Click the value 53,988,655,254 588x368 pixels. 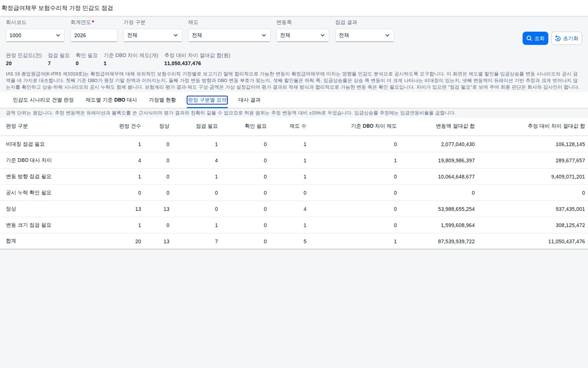tap(456, 209)
